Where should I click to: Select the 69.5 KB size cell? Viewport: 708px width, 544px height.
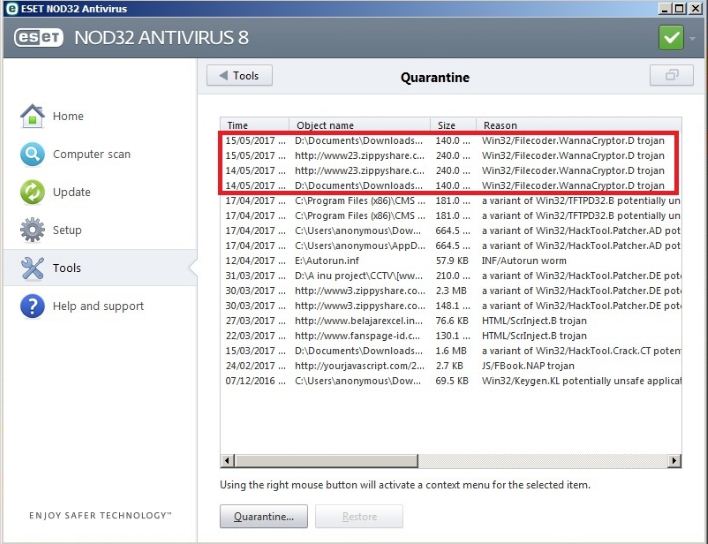(x=452, y=381)
